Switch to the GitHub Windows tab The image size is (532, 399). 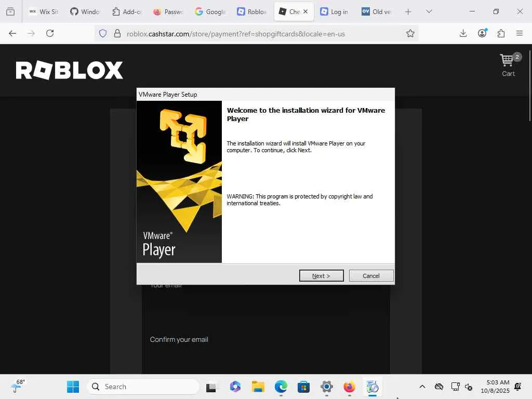[x=85, y=11]
